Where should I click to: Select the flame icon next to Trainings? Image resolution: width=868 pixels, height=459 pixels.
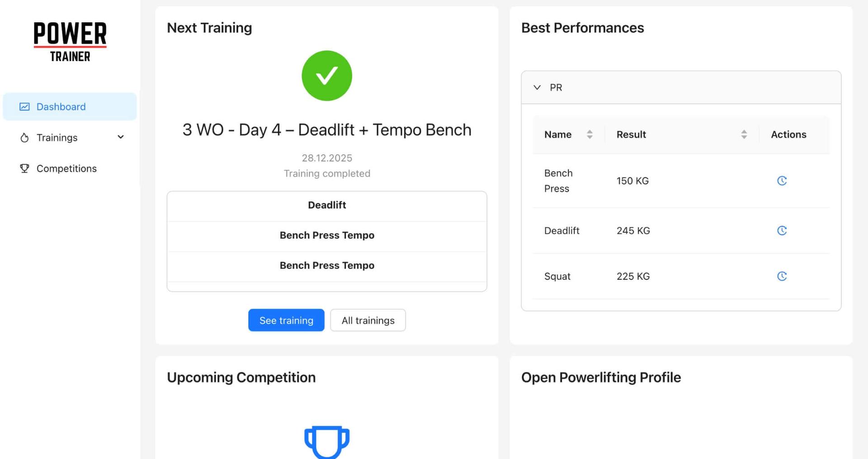[x=25, y=137]
